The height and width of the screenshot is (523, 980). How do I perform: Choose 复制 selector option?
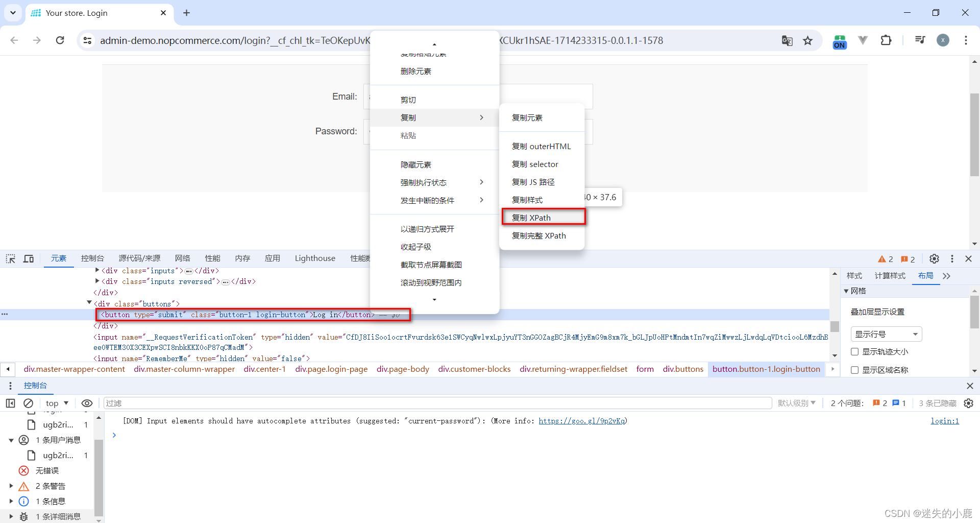point(542,164)
